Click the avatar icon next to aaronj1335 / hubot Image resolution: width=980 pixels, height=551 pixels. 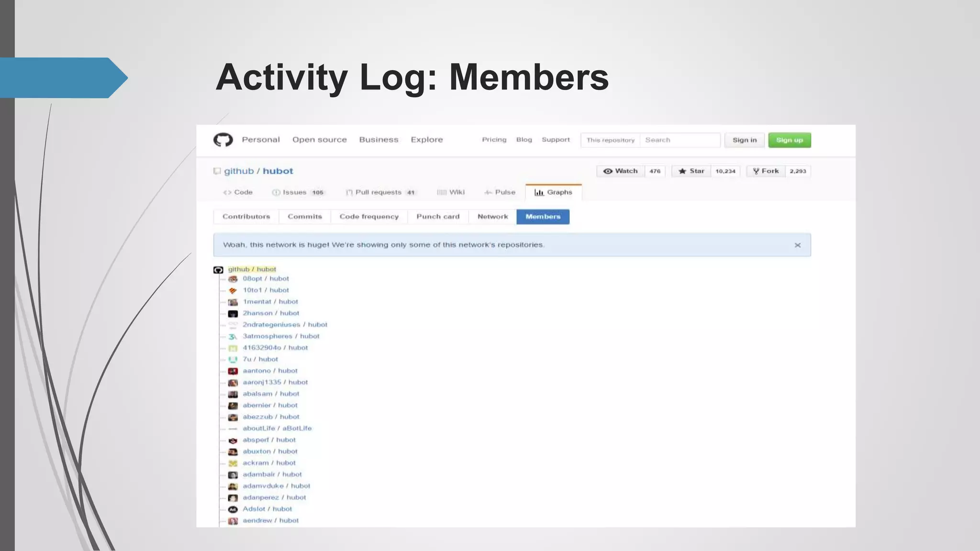233,383
